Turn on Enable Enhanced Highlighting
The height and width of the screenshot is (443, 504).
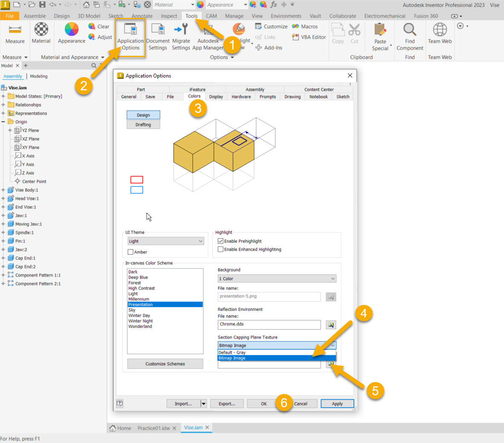(x=220, y=250)
